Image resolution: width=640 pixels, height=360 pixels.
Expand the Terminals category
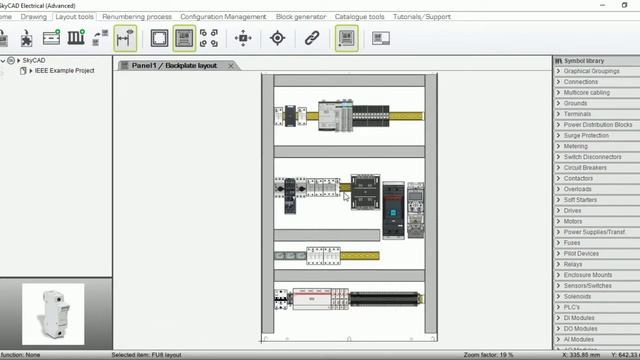pyautogui.click(x=558, y=114)
